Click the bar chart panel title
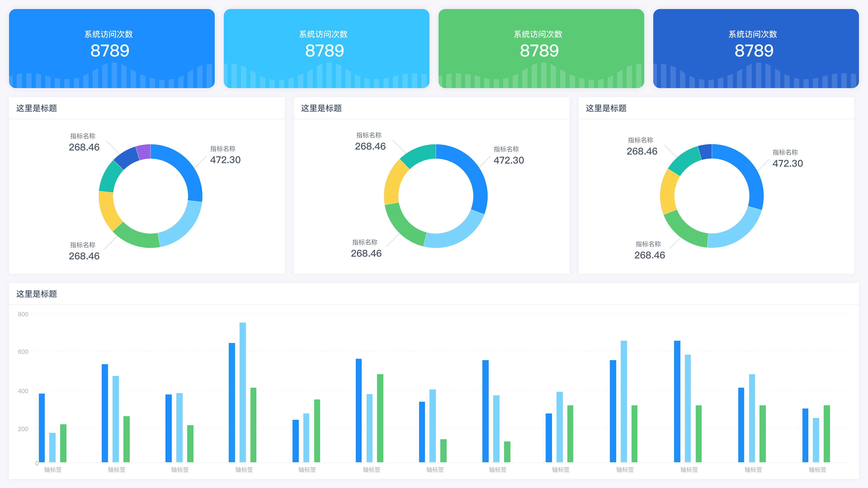 click(x=36, y=294)
